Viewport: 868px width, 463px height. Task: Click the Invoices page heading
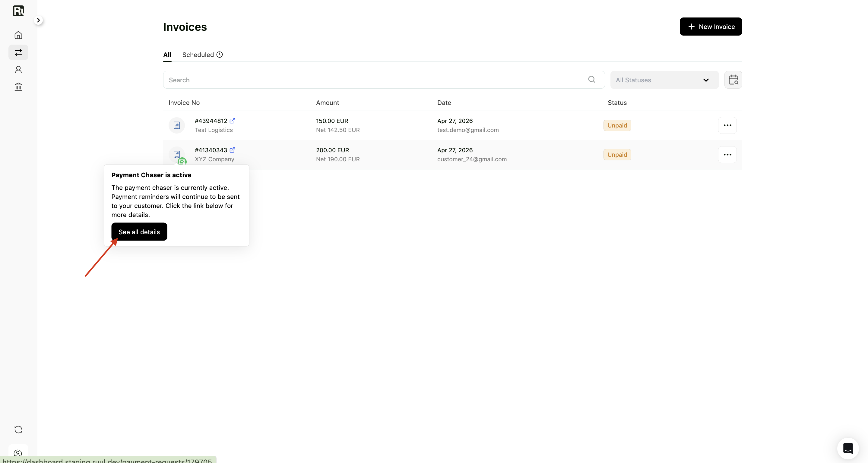click(185, 27)
